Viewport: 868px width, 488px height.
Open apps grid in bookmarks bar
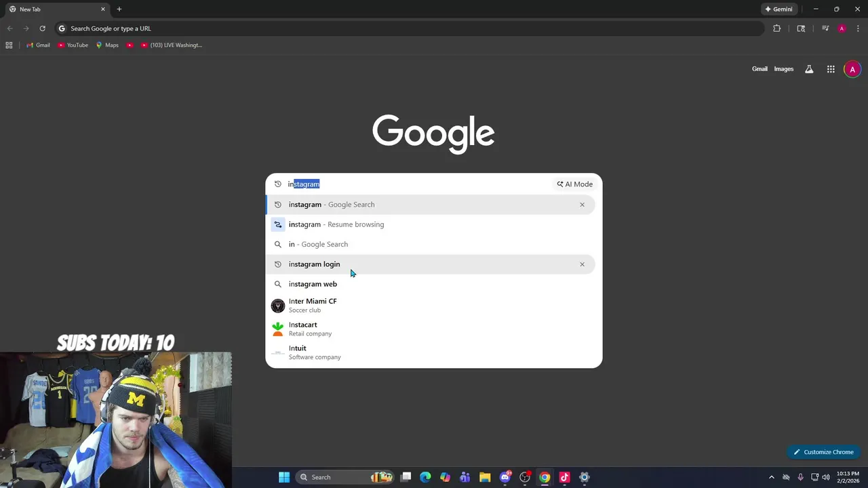[9, 45]
